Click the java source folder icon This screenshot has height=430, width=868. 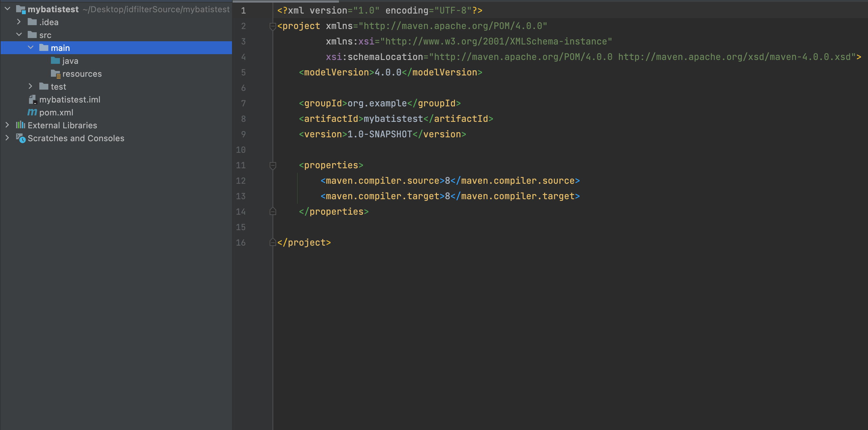[55, 61]
